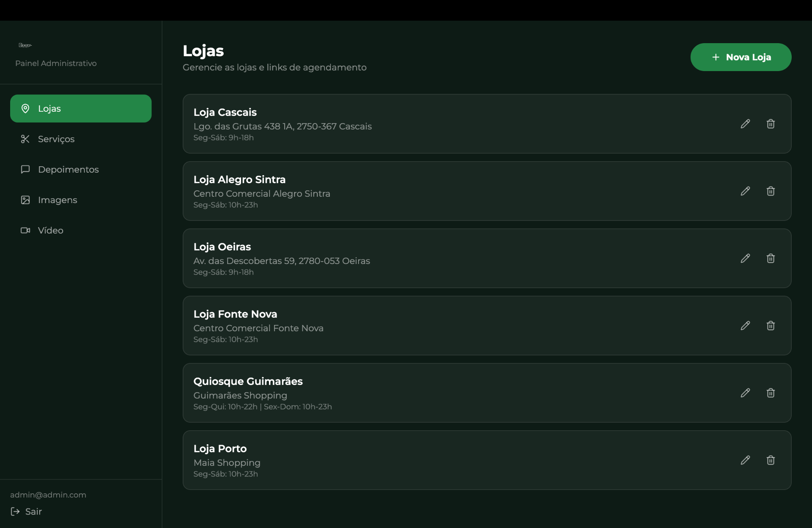This screenshot has width=812, height=528.
Task: Click hours Seg-Qui: 10h-22h | Sex-Dom: 10h-23h
Action: (263, 407)
